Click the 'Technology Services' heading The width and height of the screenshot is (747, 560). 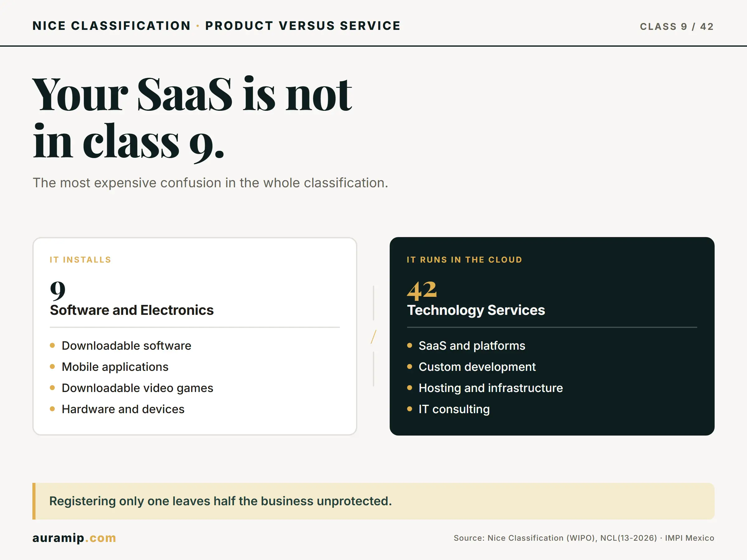(x=476, y=310)
